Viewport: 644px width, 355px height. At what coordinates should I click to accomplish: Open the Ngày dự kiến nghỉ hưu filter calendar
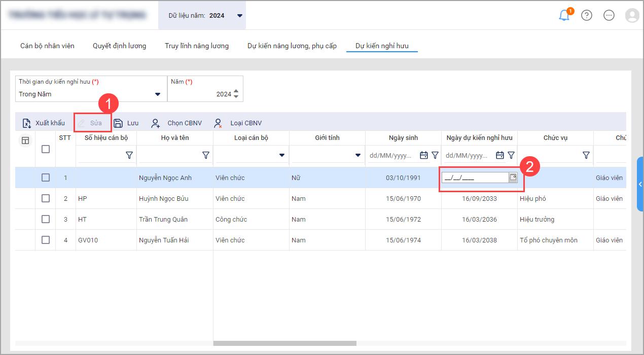coord(500,155)
